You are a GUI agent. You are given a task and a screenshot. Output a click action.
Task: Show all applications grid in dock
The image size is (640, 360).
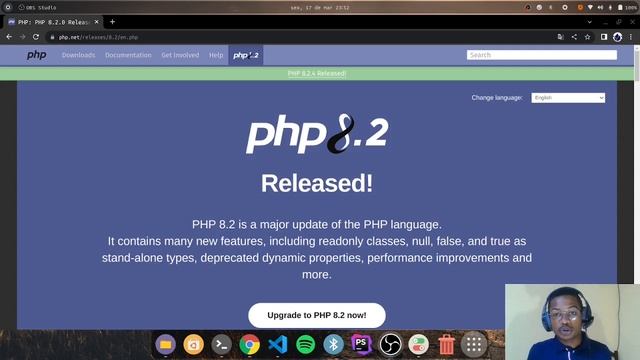click(474, 344)
